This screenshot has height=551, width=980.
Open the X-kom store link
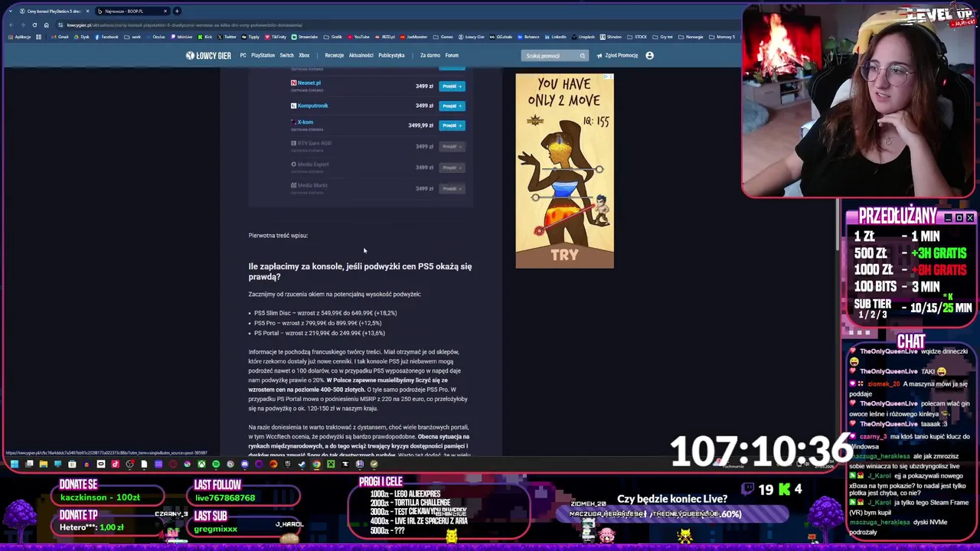point(305,122)
